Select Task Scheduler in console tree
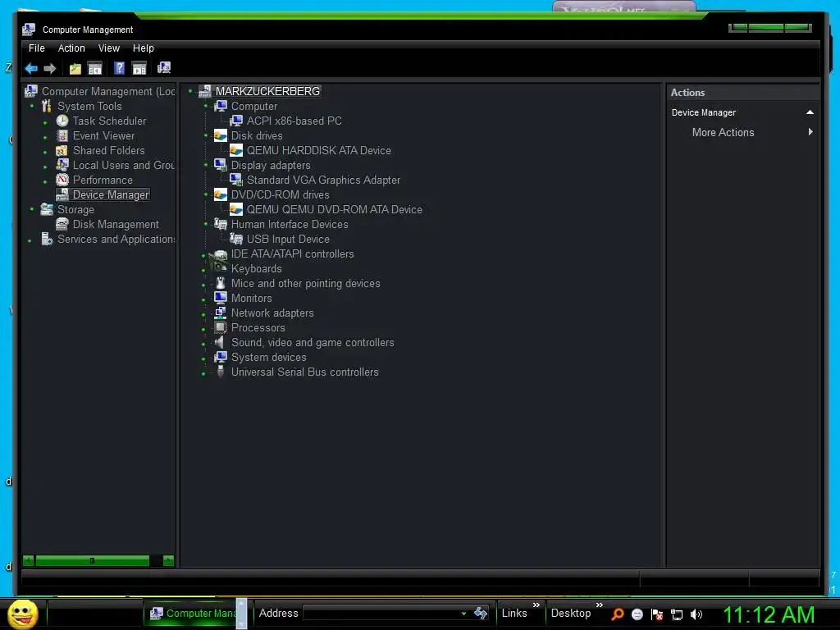 [109, 121]
